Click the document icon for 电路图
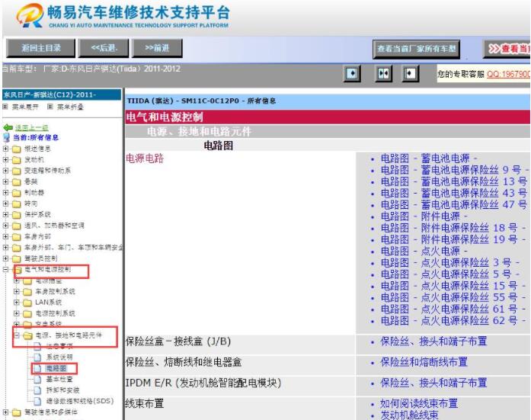This screenshot has width=531, height=420. 37,368
